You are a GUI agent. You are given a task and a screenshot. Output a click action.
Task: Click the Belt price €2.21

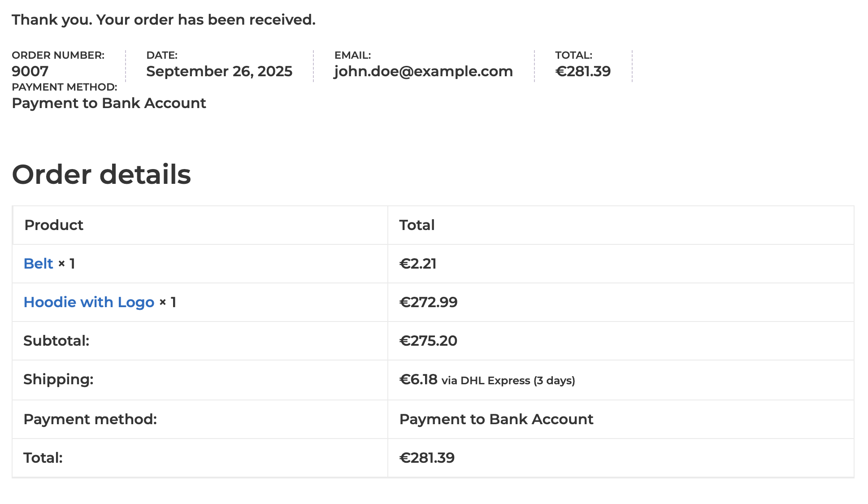coord(418,264)
